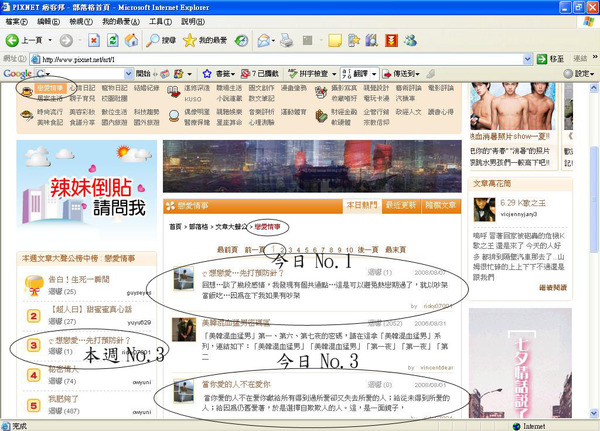Image resolution: width=600 pixels, height=431 pixels.
Task: Click the harbor boat banner image
Action: click(312, 166)
